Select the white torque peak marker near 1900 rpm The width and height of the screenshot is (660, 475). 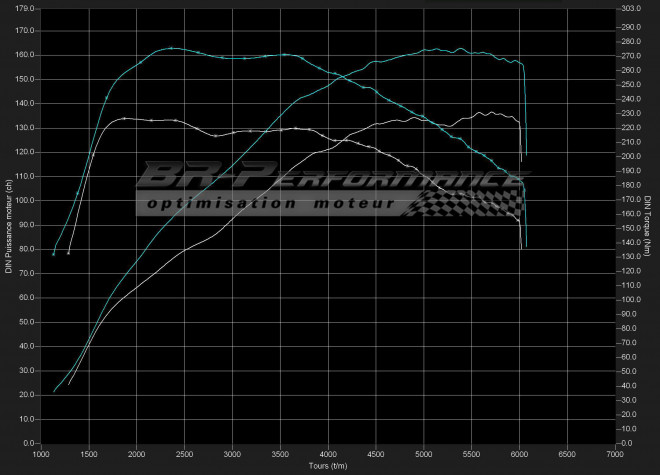pos(124,119)
